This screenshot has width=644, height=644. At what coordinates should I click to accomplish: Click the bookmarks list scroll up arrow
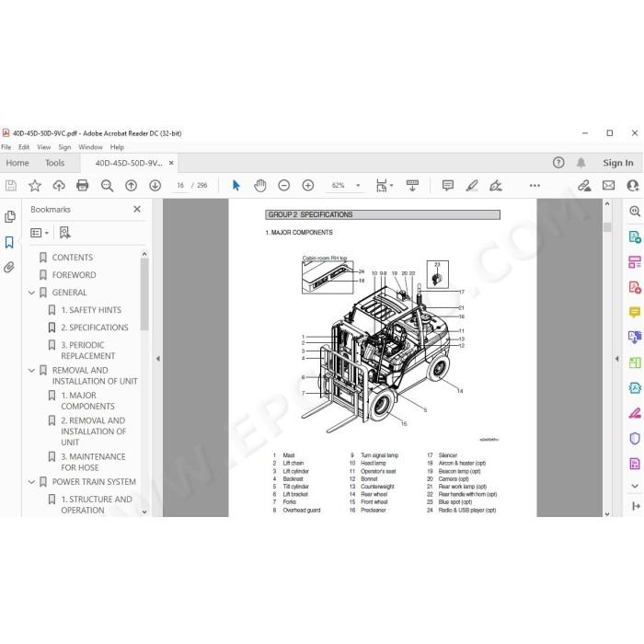[x=144, y=254]
